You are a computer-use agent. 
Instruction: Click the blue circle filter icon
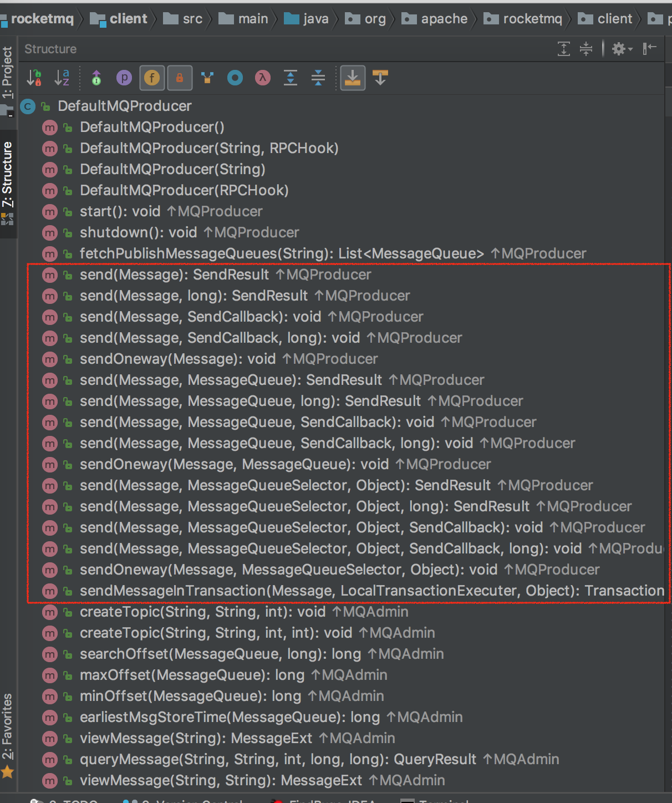[235, 78]
